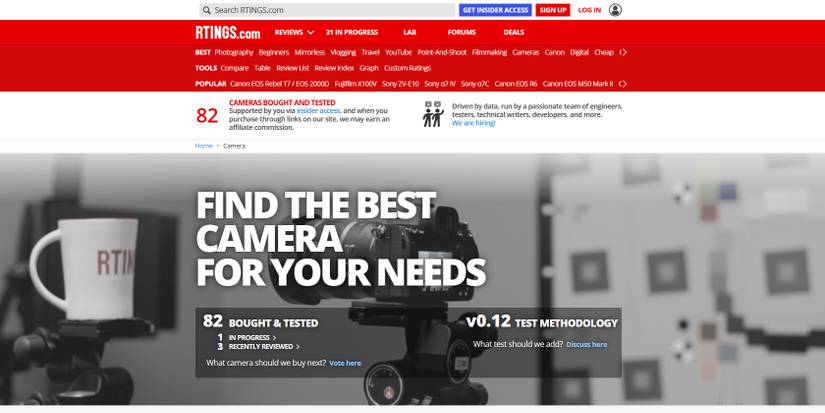825x413 pixels.
Task: Open the Graph tool
Action: [369, 68]
